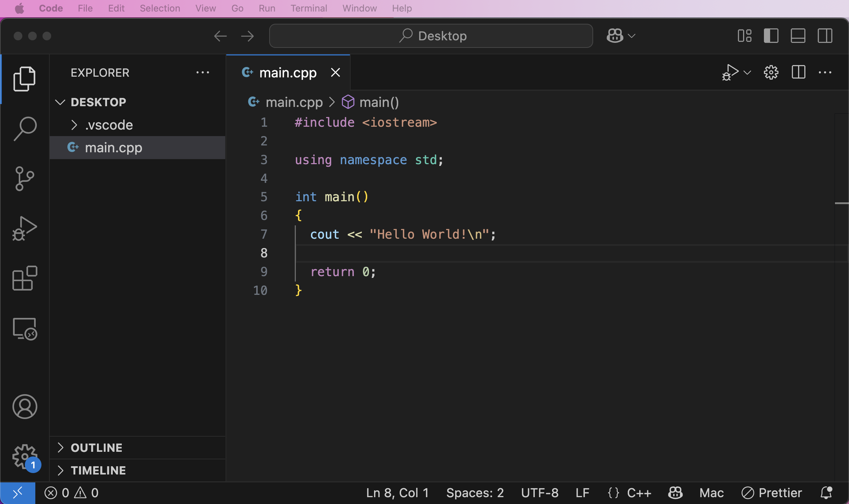Click the notifications bell in status bar
Screen dimensions: 849x504
(x=826, y=493)
